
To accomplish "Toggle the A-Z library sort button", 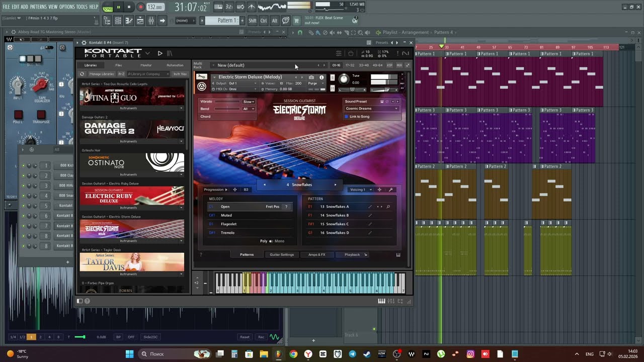I will click(x=121, y=74).
